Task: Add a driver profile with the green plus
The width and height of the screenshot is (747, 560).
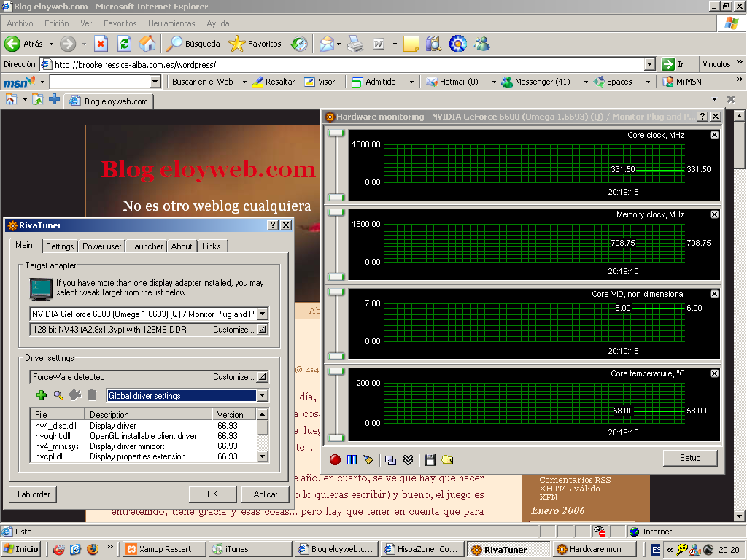Action: pyautogui.click(x=42, y=395)
